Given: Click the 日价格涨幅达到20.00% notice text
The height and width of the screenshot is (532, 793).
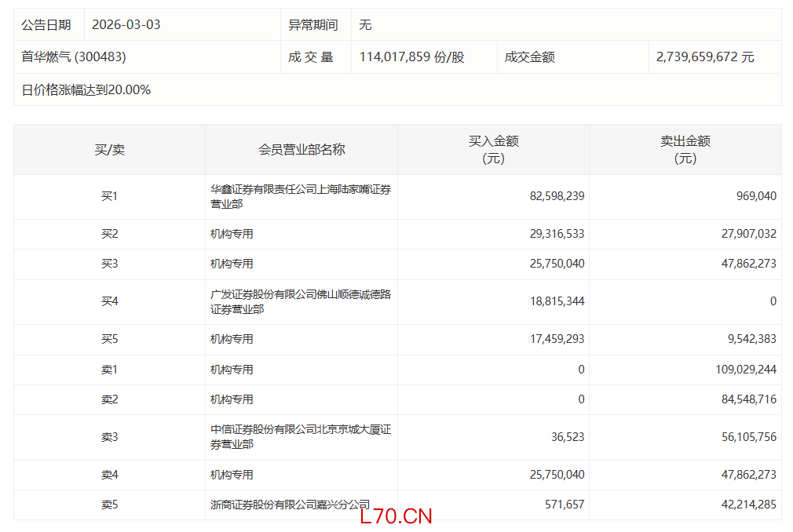Looking at the screenshot, I should pyautogui.click(x=86, y=89).
